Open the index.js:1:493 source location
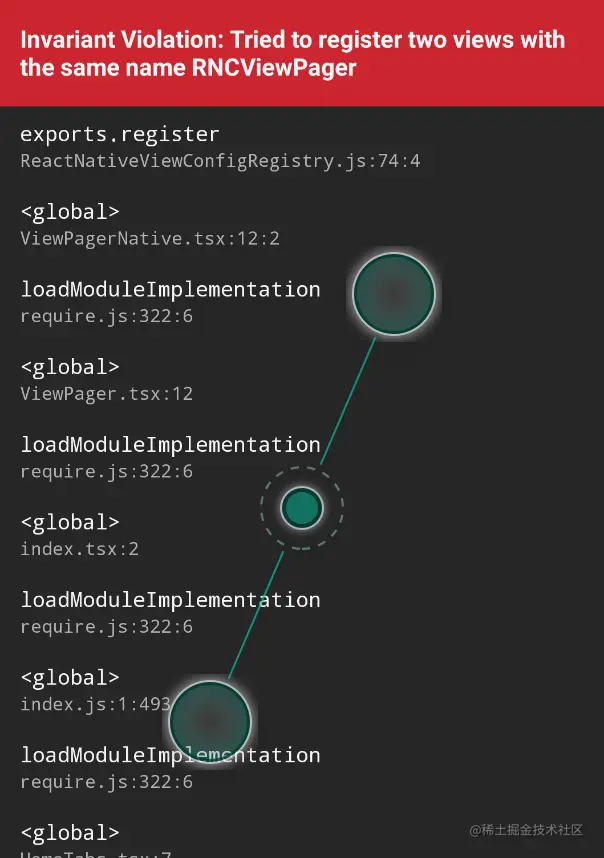The height and width of the screenshot is (858, 604). coord(95,704)
